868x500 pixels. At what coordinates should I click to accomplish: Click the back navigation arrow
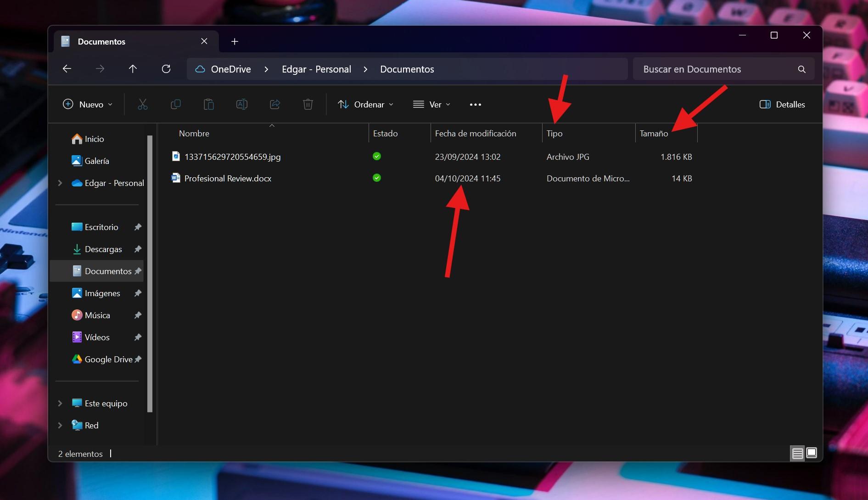click(67, 69)
